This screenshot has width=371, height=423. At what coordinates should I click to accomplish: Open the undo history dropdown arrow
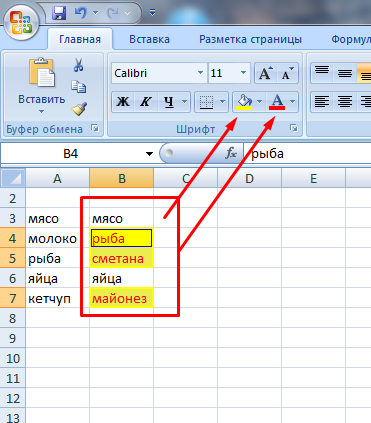(x=95, y=13)
